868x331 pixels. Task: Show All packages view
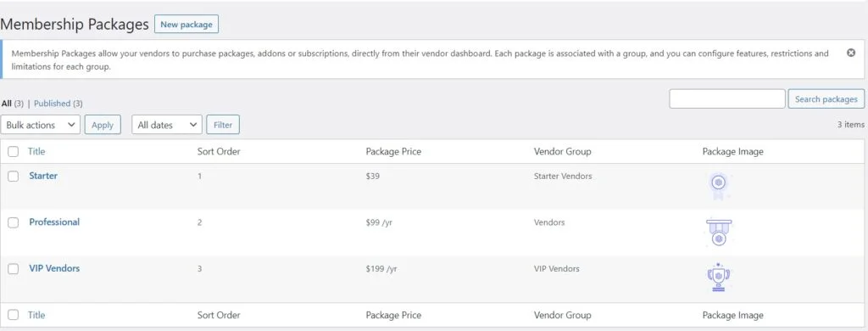[x=7, y=104]
